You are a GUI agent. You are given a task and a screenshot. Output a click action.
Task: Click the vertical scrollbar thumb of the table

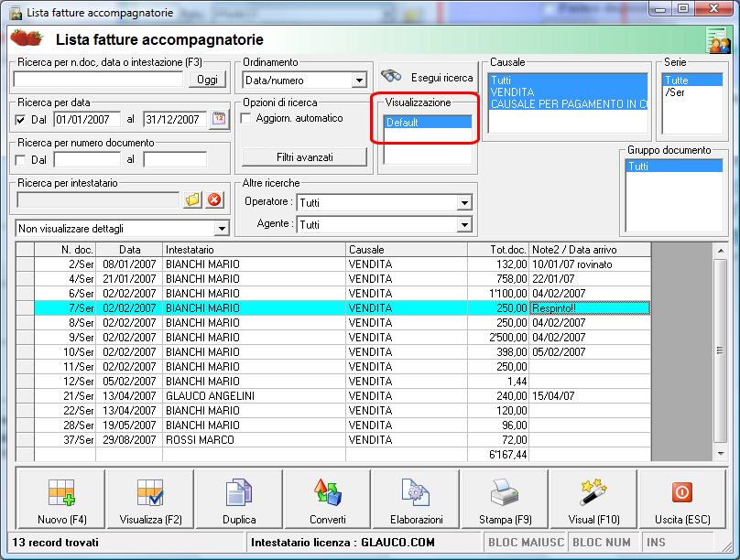point(720,350)
